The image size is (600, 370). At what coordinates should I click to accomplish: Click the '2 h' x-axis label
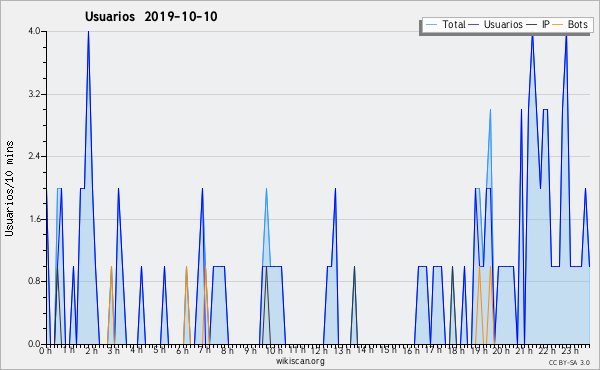pyautogui.click(x=91, y=350)
